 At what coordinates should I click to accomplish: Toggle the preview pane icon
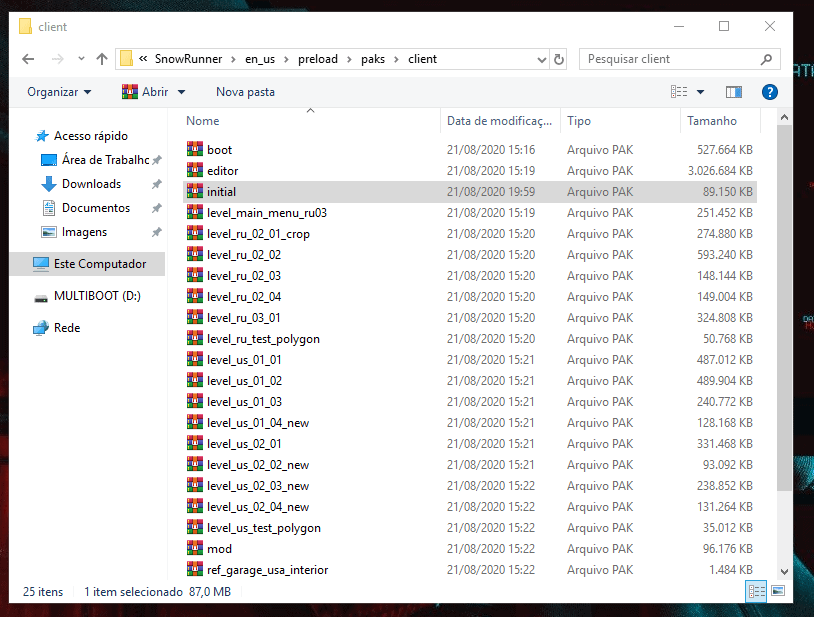[733, 92]
